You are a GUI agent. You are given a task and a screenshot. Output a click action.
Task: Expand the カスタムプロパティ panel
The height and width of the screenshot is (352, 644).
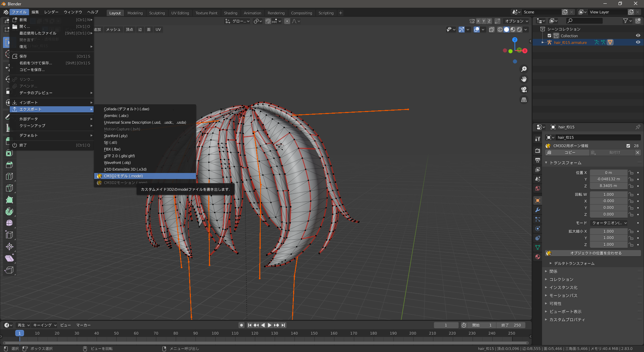click(567, 320)
